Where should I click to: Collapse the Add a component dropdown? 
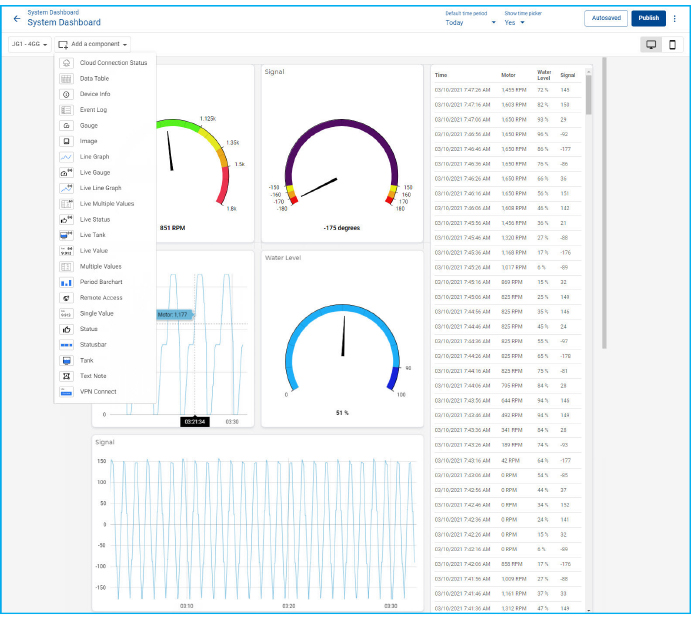click(x=93, y=44)
